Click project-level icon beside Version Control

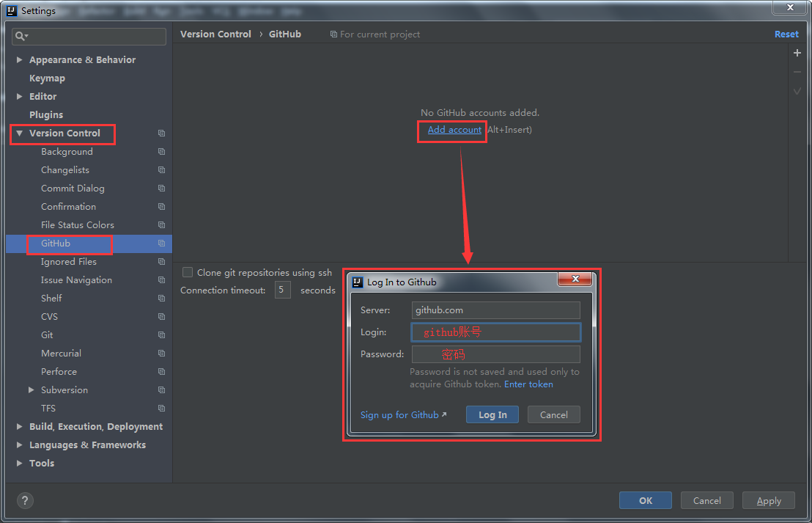161,134
